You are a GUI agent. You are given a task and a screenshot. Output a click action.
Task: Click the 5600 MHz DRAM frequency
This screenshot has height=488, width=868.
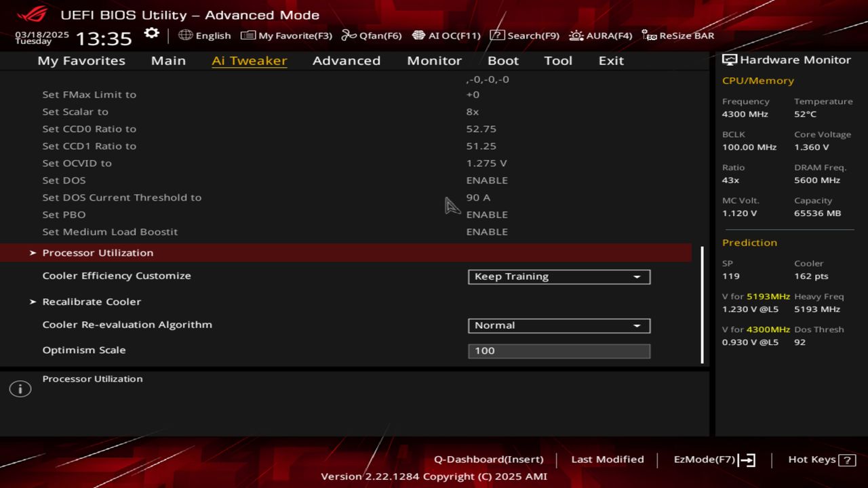817,180
